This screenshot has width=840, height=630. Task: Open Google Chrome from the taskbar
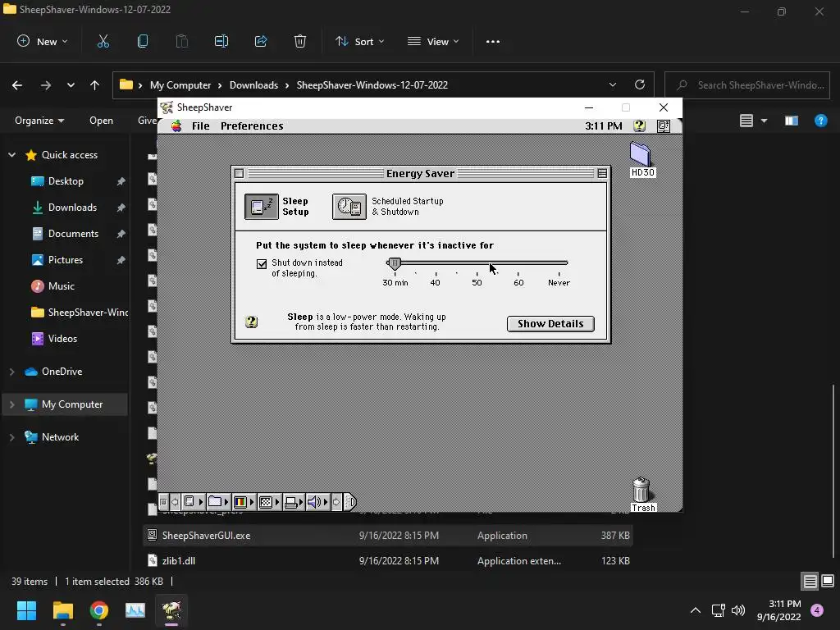(99, 610)
